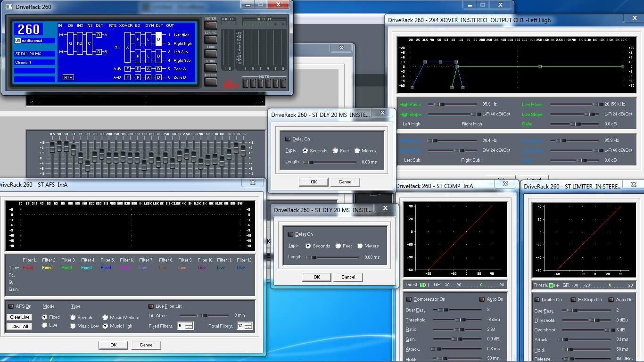Select the input B delay D block
Image resolution: width=644 pixels, height=362 pixels.
[x=99, y=52]
